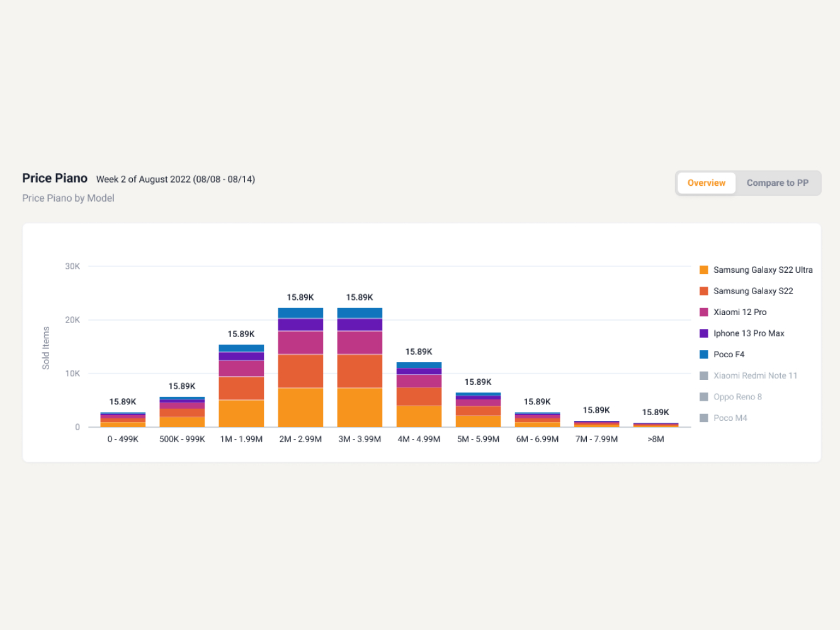This screenshot has height=630, width=840.
Task: Click the orange Samsung Galaxy S22 Ultra swatch
Action: pos(704,270)
